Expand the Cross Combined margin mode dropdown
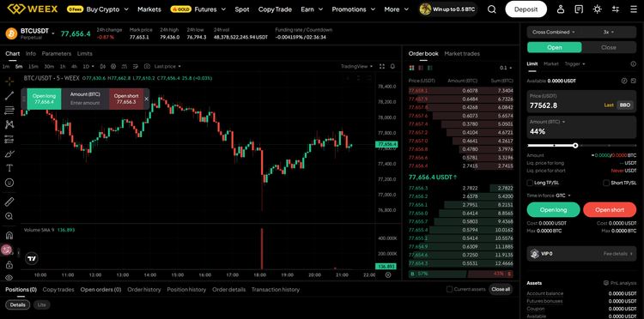 point(554,32)
